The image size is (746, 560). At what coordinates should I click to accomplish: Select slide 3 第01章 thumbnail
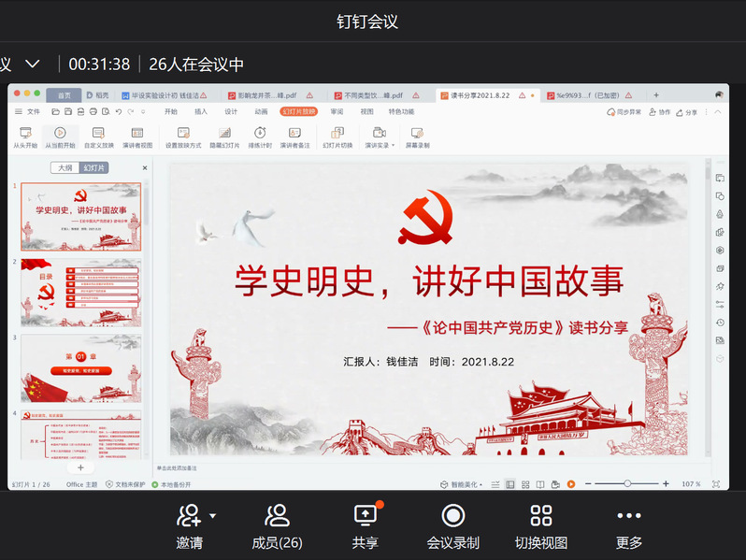click(x=81, y=368)
